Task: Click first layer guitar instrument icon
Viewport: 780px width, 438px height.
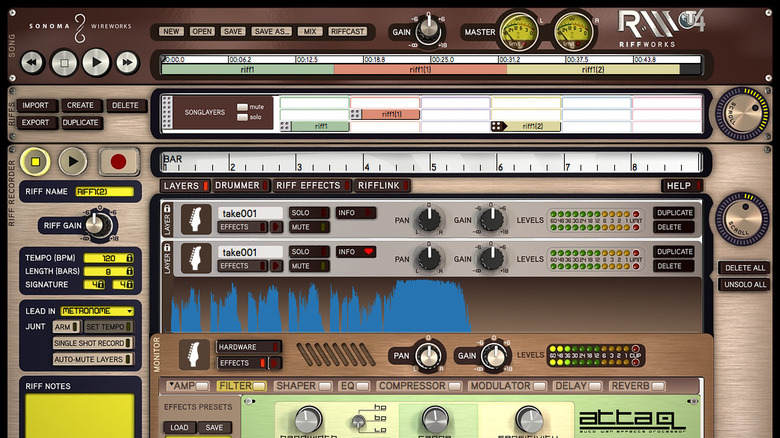Action: (195, 219)
